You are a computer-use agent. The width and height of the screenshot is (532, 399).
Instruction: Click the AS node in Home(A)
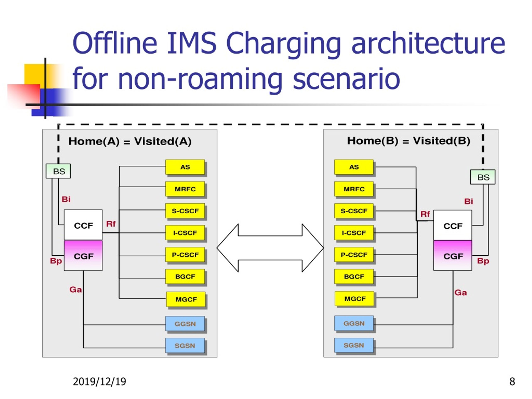[x=185, y=167]
